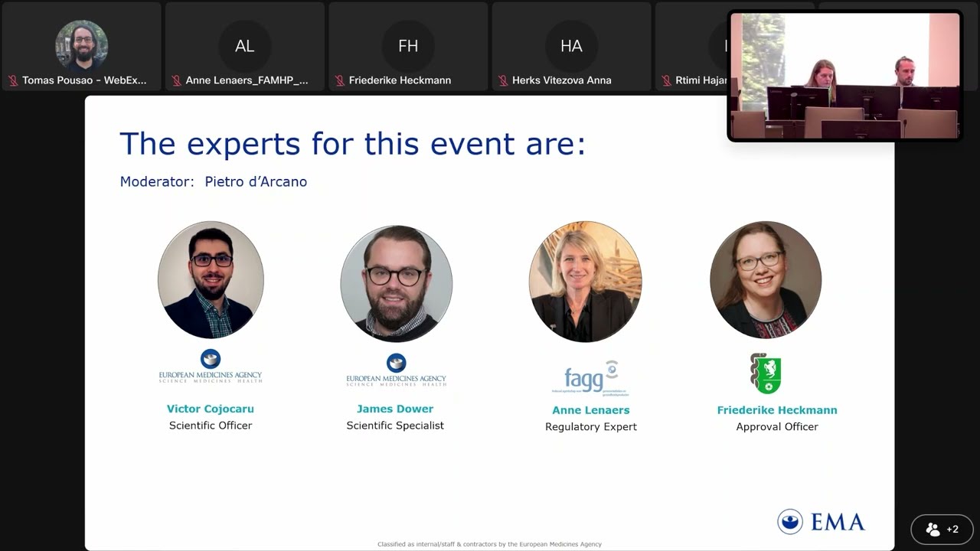Screen dimensions: 980x551
Task: Click the 'Classified as internal/staff & contractors' footer text
Action: coord(489,544)
